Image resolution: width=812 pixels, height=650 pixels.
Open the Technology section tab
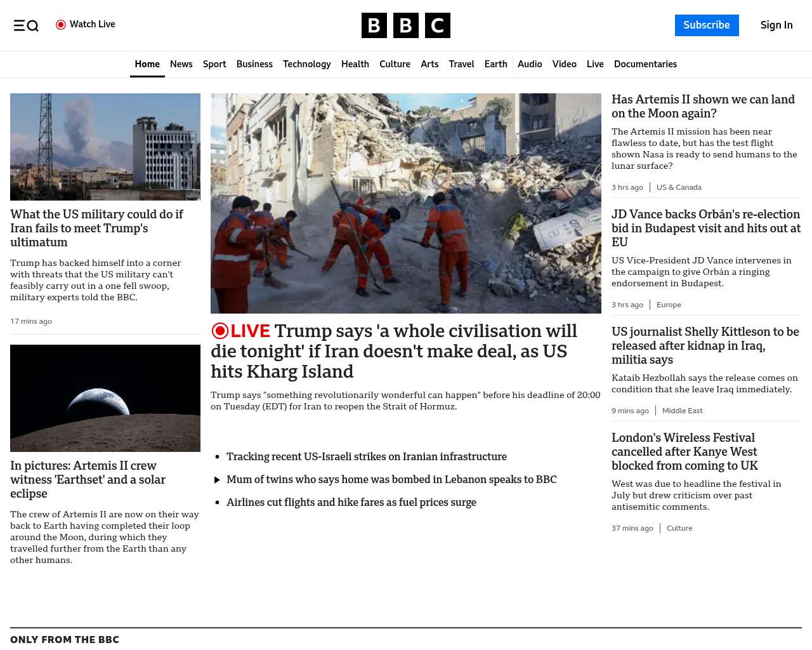(306, 64)
